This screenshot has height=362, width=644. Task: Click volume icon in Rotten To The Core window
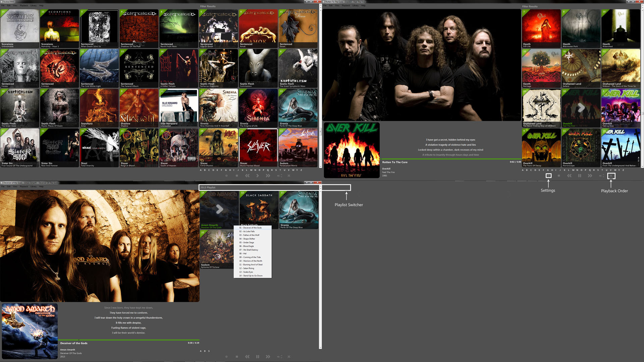pos(601,176)
